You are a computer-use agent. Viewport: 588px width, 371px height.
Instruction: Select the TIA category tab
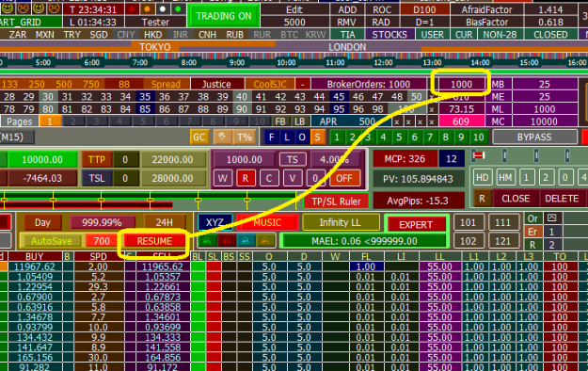(x=347, y=35)
